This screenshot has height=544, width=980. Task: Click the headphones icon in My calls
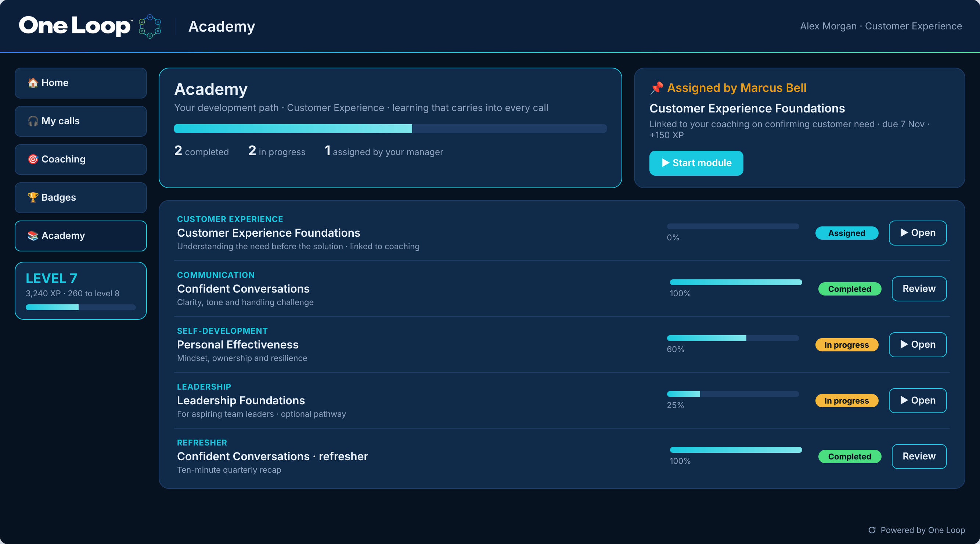tap(33, 121)
